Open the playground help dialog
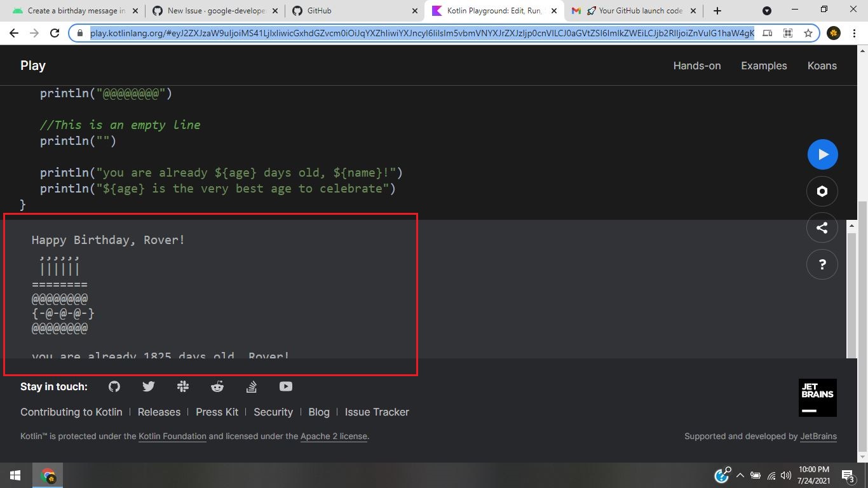 [822, 264]
